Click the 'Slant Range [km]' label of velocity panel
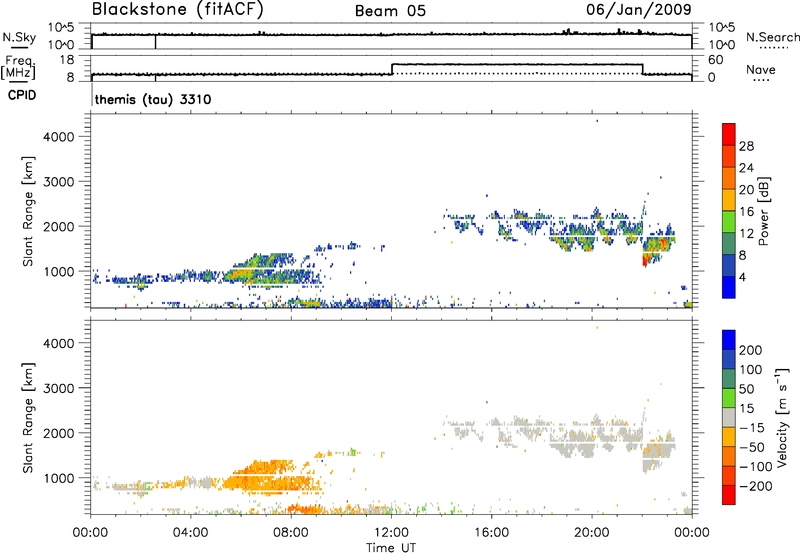800x554 pixels. 28,417
